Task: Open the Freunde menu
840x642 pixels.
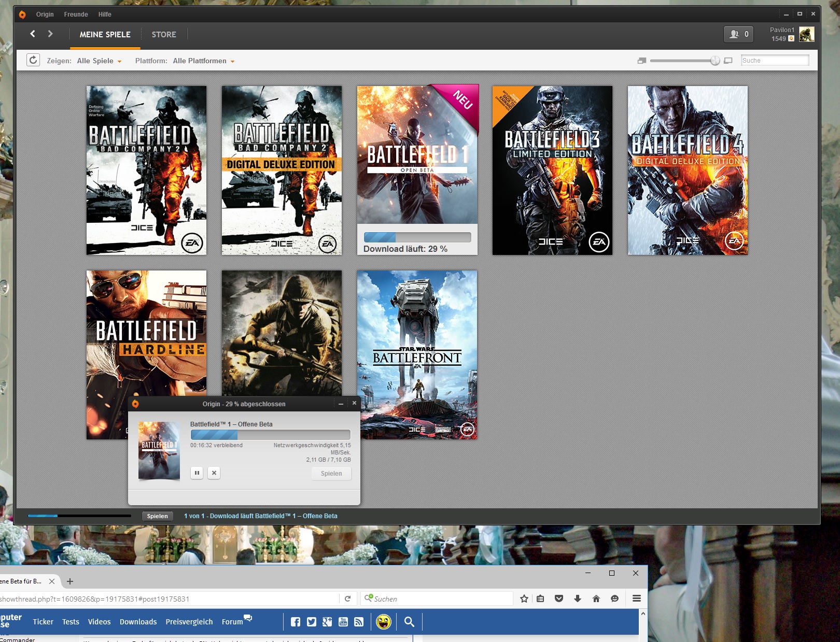Action: [76, 15]
